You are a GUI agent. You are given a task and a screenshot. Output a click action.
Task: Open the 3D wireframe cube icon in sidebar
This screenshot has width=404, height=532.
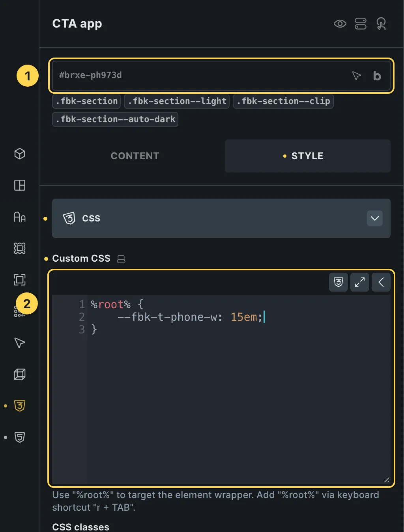click(x=20, y=374)
